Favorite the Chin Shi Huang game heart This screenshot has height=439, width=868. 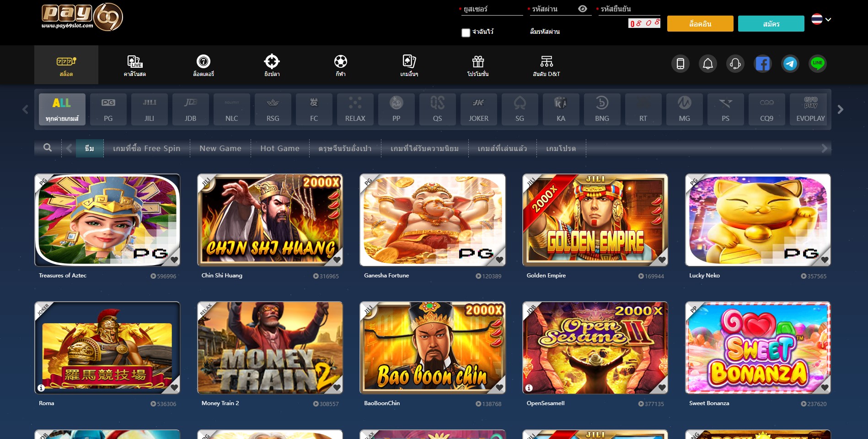[337, 260]
